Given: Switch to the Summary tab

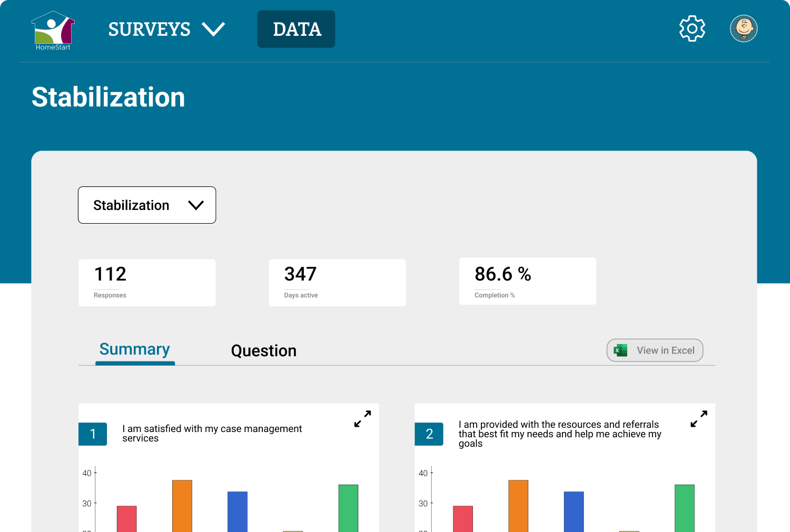Looking at the screenshot, I should 135,350.
